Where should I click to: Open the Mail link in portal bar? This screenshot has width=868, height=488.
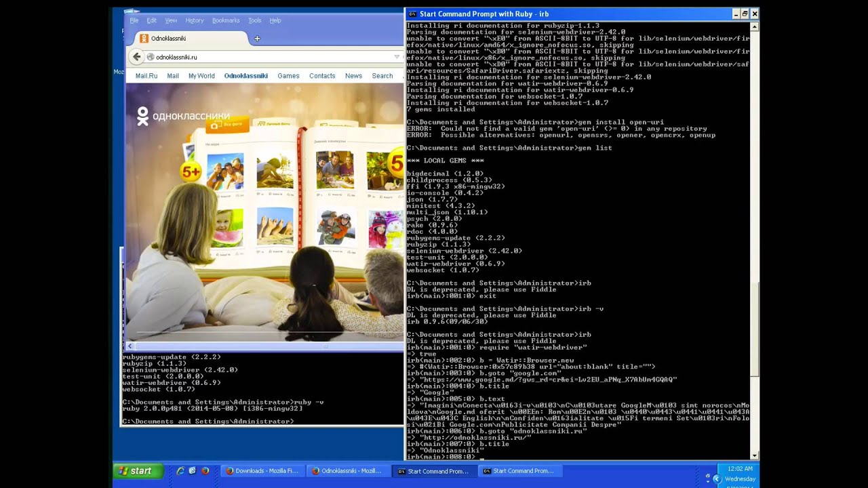173,76
